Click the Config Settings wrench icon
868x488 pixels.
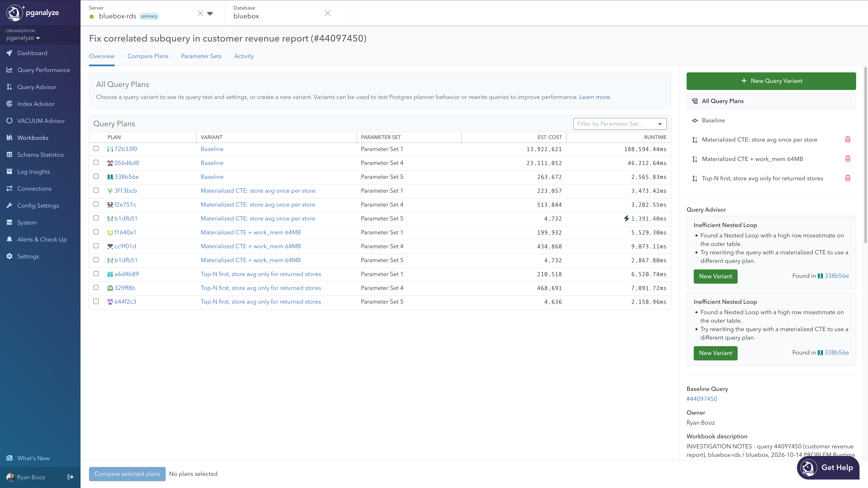[x=9, y=205]
